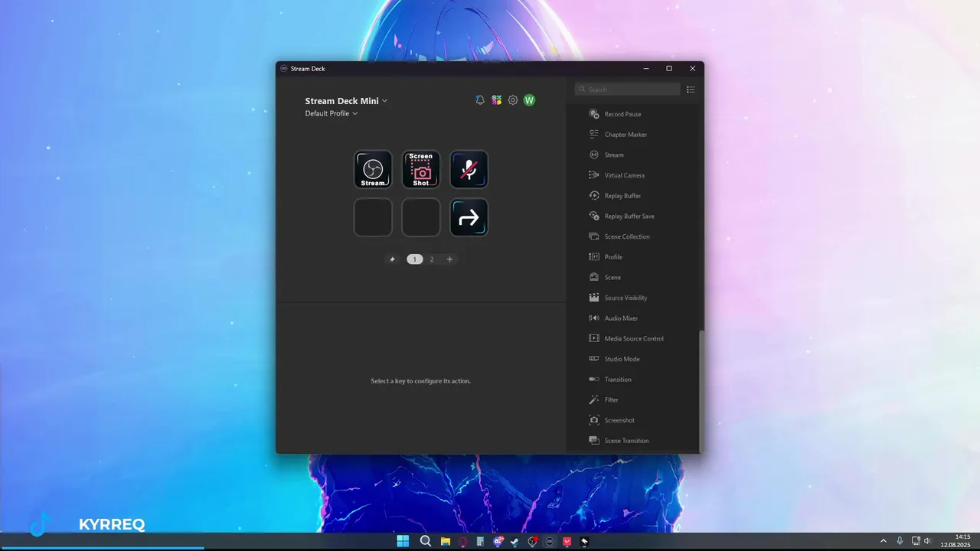The height and width of the screenshot is (551, 980).
Task: Select the muted microphone key
Action: click(x=469, y=169)
